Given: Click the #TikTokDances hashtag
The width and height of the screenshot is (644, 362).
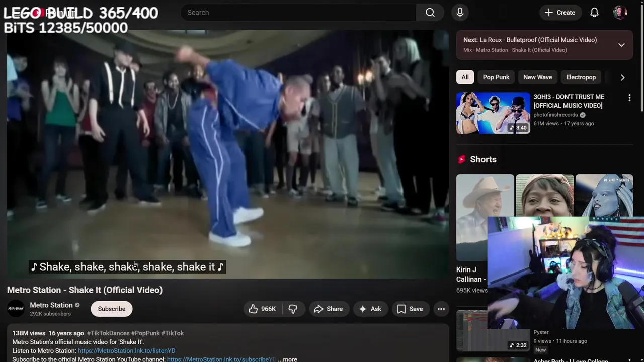Looking at the screenshot, I should point(108,333).
